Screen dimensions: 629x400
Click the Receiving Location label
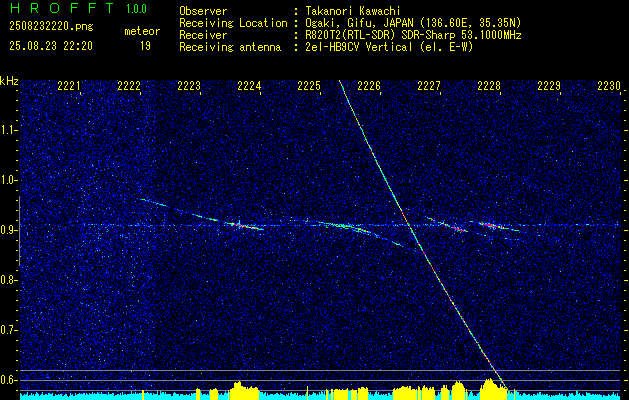233,23
